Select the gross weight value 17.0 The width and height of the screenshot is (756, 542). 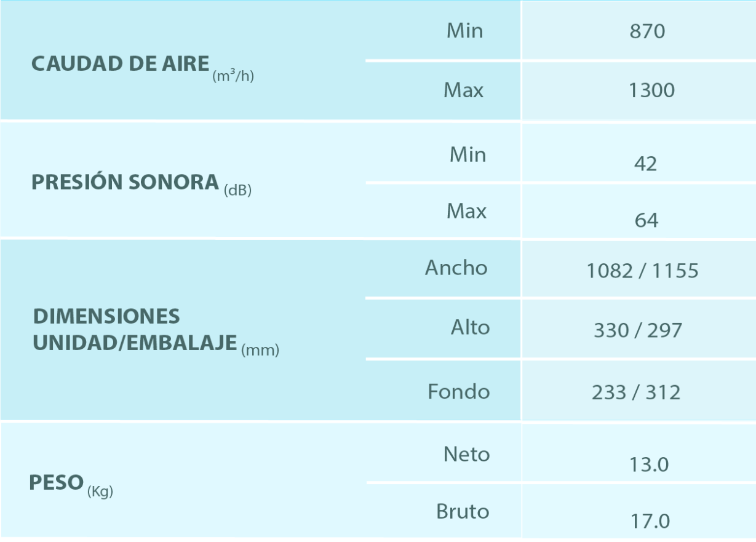(650, 522)
